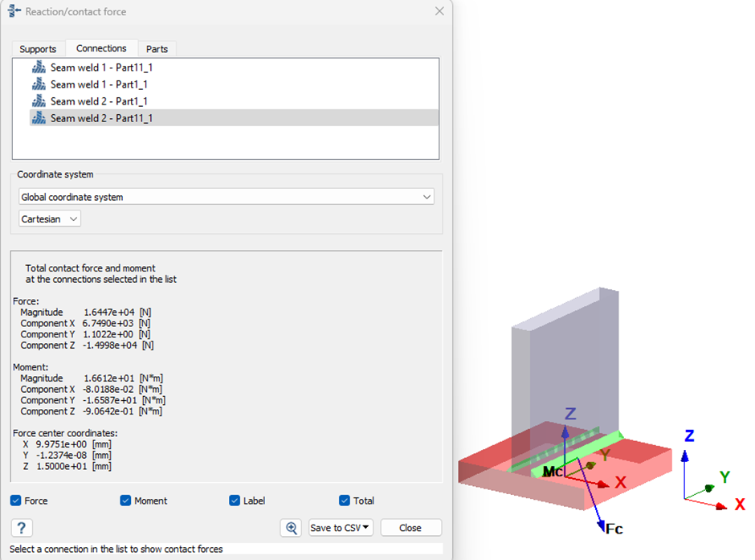Image resolution: width=755 pixels, height=560 pixels.
Task: Click the weld icon for Seam weld 2 - Part1_1
Action: pyautogui.click(x=39, y=101)
